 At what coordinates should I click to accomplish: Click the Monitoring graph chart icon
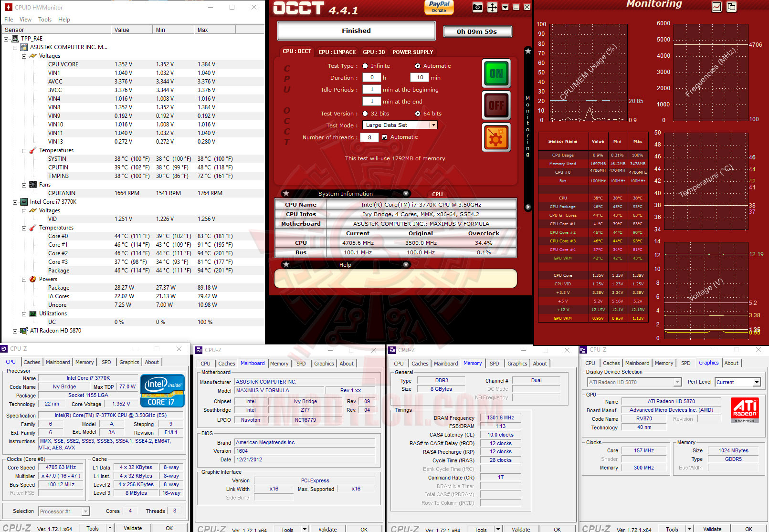pyautogui.click(x=716, y=7)
